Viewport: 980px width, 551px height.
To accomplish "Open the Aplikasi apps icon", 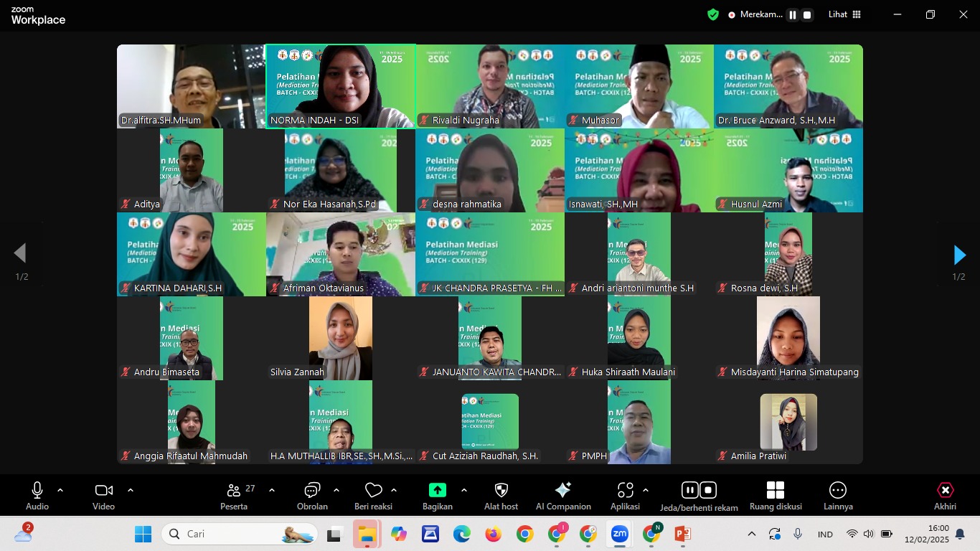I will [x=625, y=491].
